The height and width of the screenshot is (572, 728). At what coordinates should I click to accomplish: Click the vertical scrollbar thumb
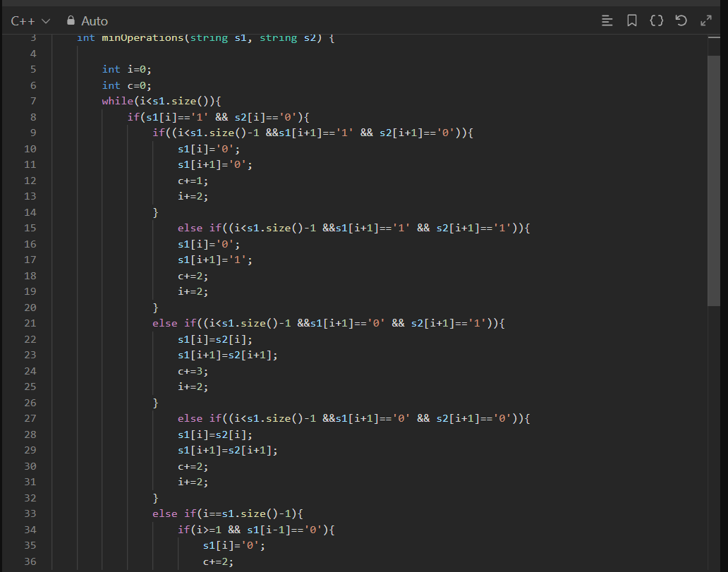714,180
